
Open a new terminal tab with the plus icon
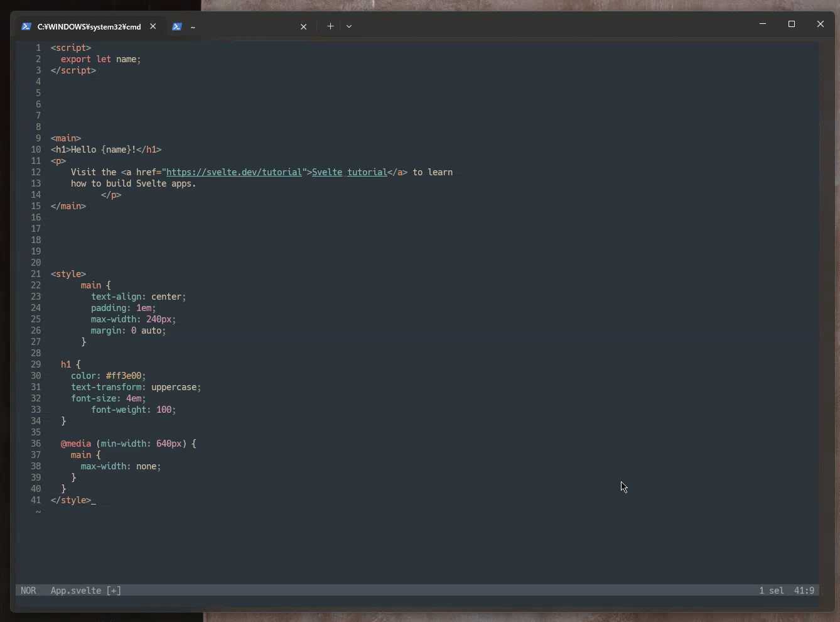(331, 26)
